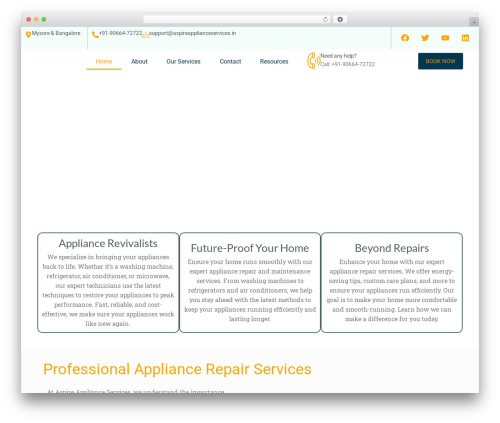The width and height of the screenshot is (500, 423).
Task: Navigate to the Contact page
Action: click(x=230, y=61)
